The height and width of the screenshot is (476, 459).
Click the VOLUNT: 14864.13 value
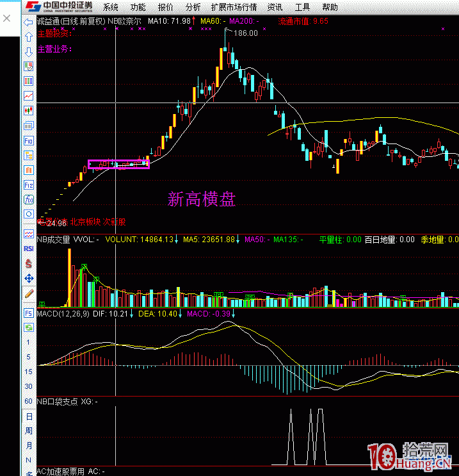pos(140,240)
